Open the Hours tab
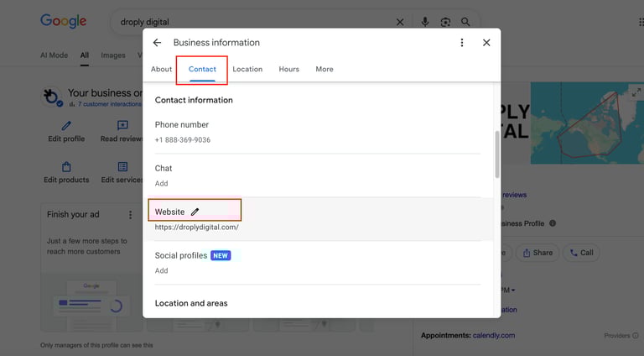Image resolution: width=644 pixels, height=356 pixels. (x=288, y=69)
